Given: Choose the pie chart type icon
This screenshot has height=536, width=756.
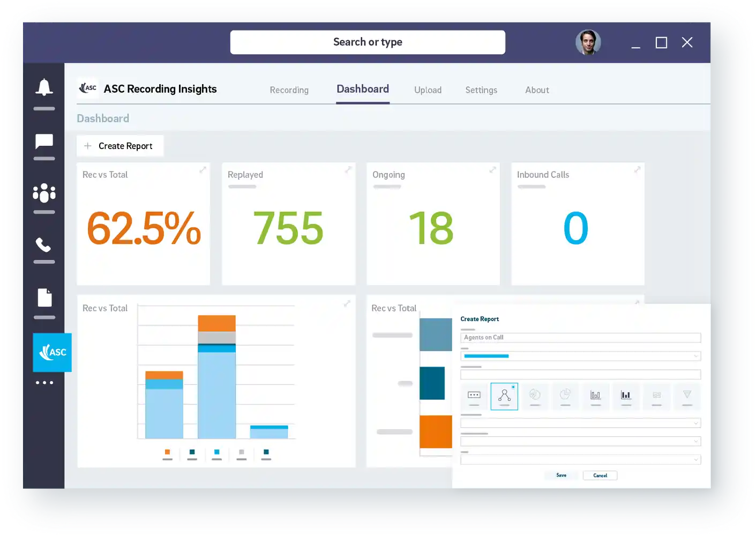Looking at the screenshot, I should [x=565, y=396].
